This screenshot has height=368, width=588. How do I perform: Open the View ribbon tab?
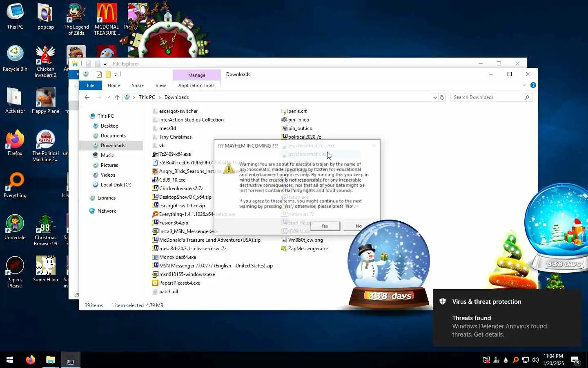(x=160, y=85)
